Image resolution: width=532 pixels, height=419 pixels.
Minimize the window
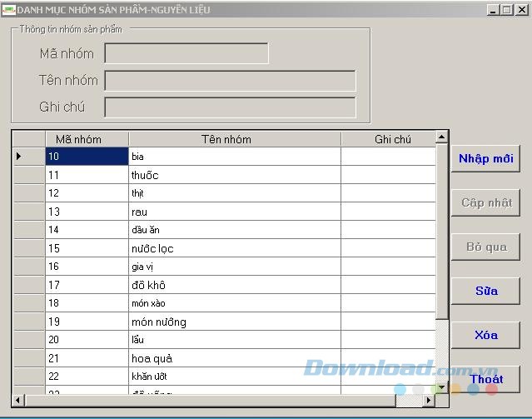493,9
